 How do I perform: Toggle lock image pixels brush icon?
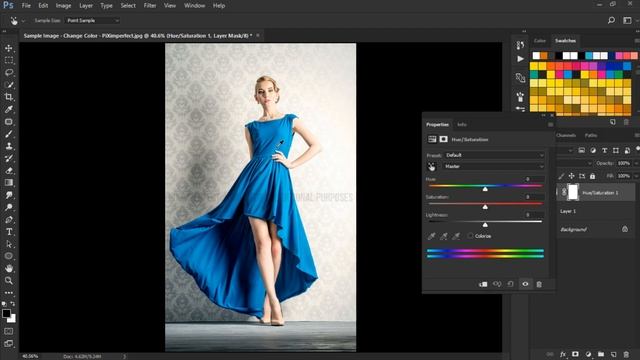[x=561, y=176]
